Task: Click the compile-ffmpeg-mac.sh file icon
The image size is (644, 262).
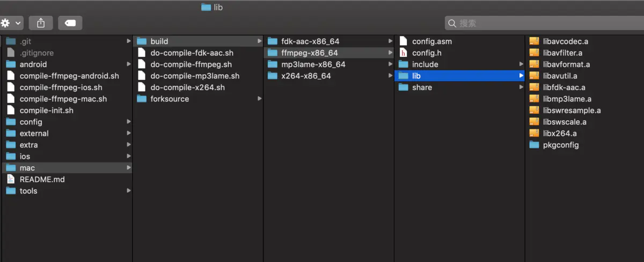Action: click(11, 99)
